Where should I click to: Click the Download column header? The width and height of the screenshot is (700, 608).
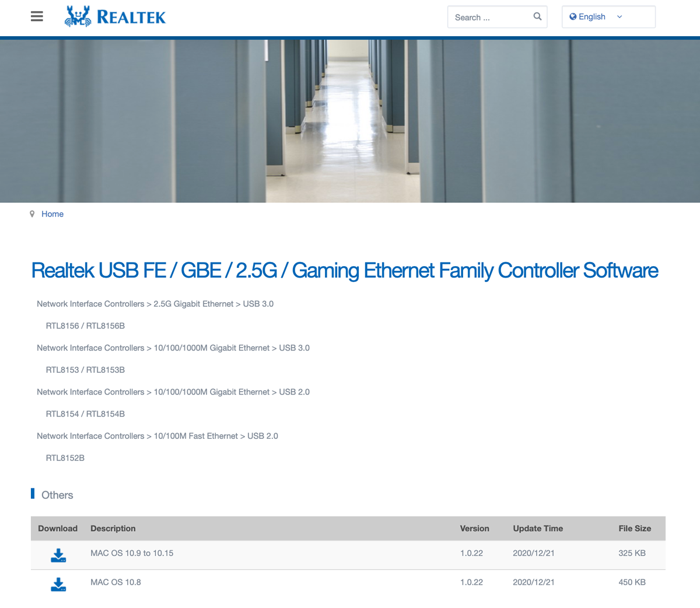pos(58,529)
